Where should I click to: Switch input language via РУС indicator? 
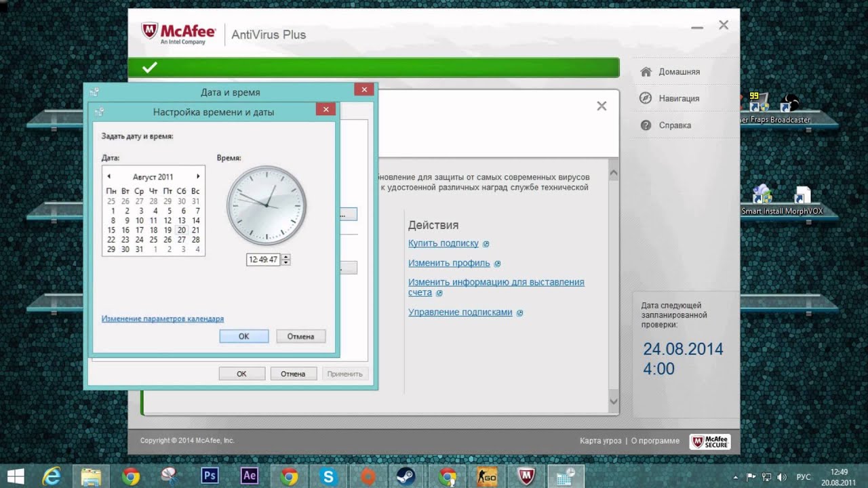point(804,477)
